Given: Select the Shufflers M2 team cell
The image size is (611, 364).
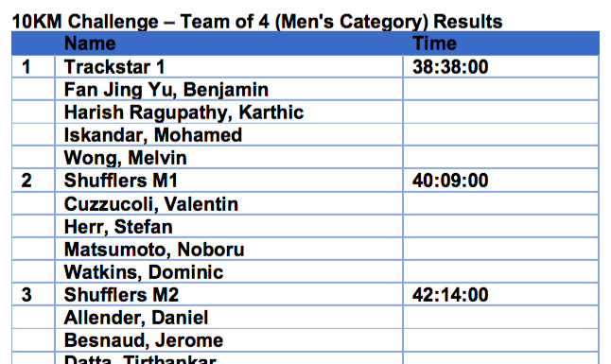Looking at the screenshot, I should pyautogui.click(x=229, y=295).
